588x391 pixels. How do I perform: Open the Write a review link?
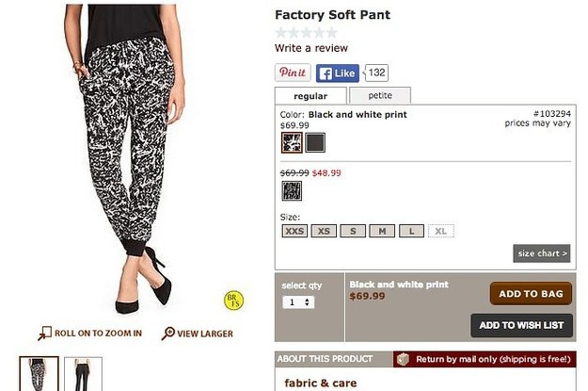(311, 48)
